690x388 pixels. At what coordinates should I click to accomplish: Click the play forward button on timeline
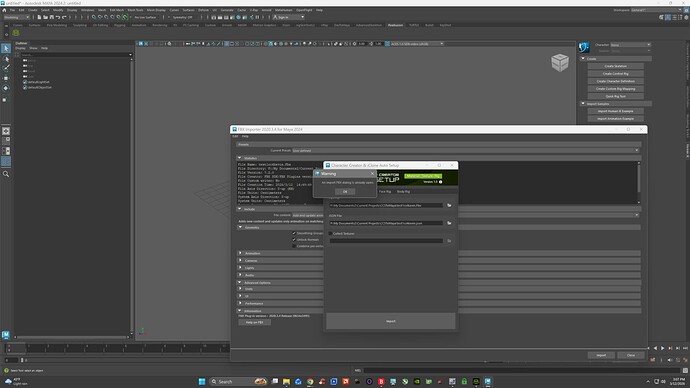point(663,348)
